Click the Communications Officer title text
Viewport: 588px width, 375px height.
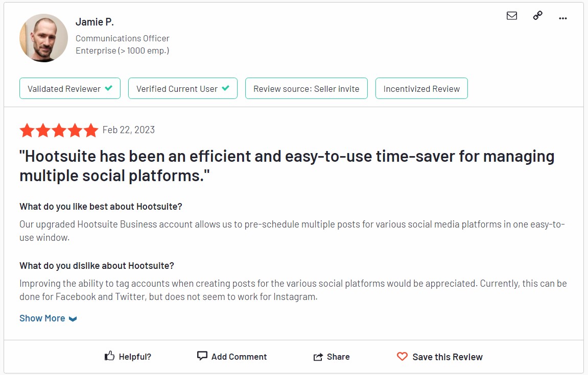point(122,38)
